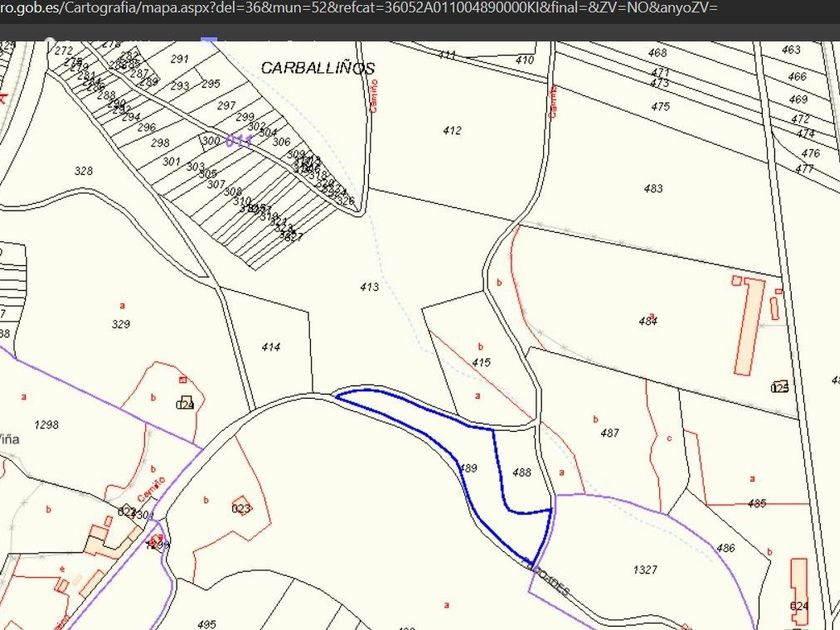Screen dimensions: 840x630
Task: Click parcel number 307
Action: (x=216, y=184)
